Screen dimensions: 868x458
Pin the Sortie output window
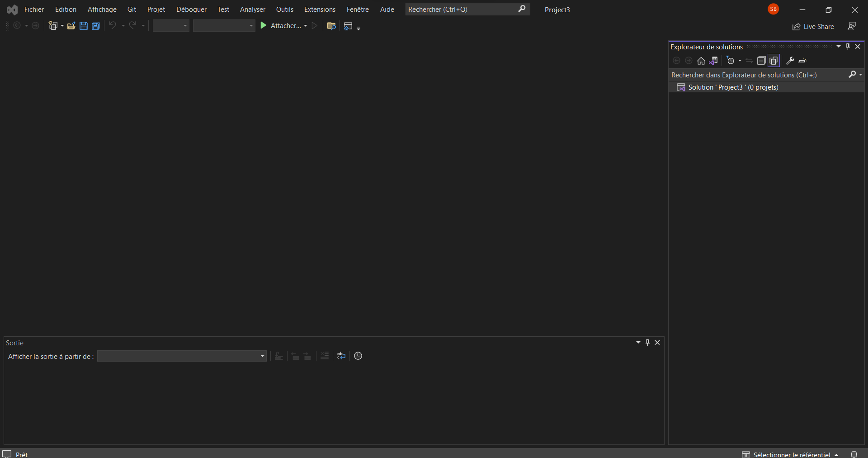(647, 343)
